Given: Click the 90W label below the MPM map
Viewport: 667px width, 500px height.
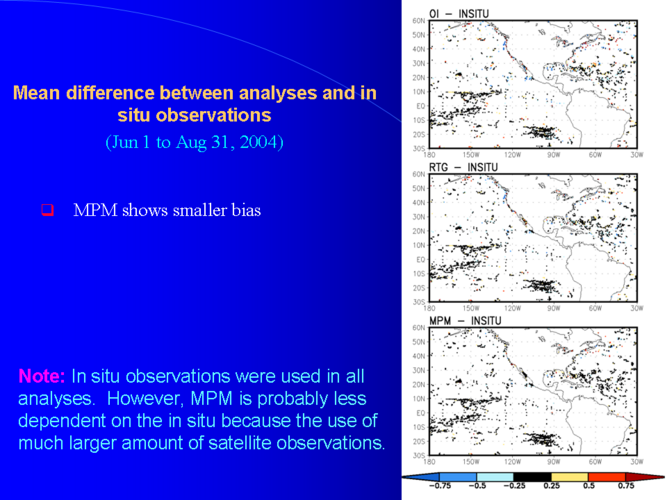Looking at the screenshot, I should click(553, 462).
